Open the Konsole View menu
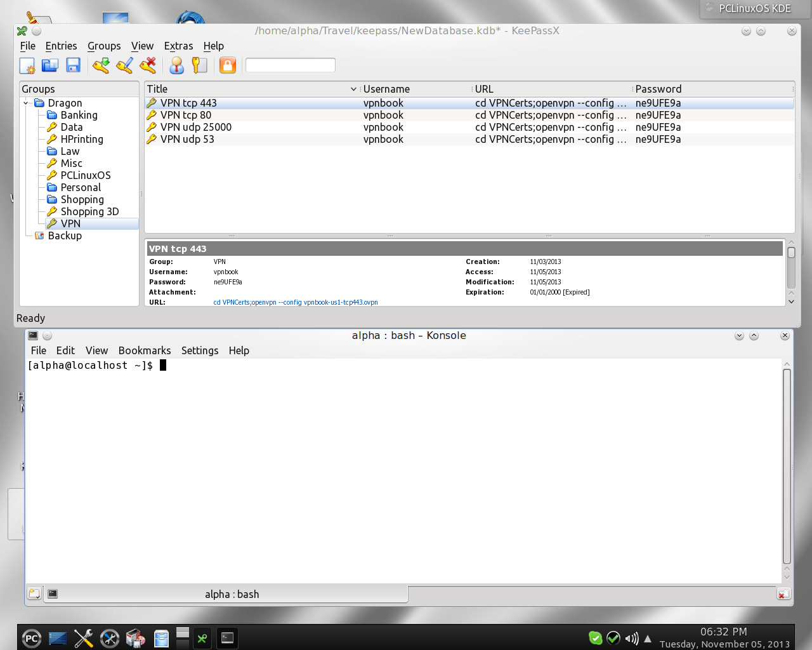Viewport: 812px width, 650px height. point(96,350)
